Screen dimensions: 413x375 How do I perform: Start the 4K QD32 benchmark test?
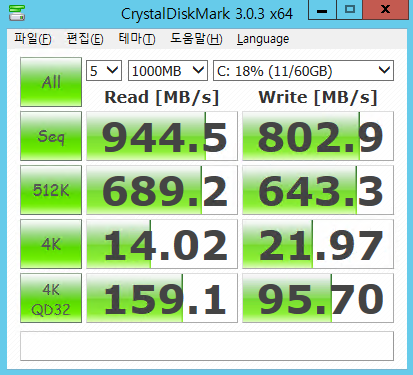tap(51, 298)
